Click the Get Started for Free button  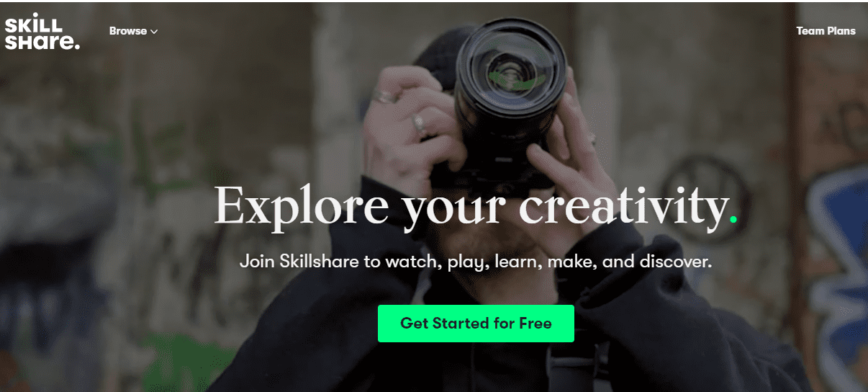(476, 324)
